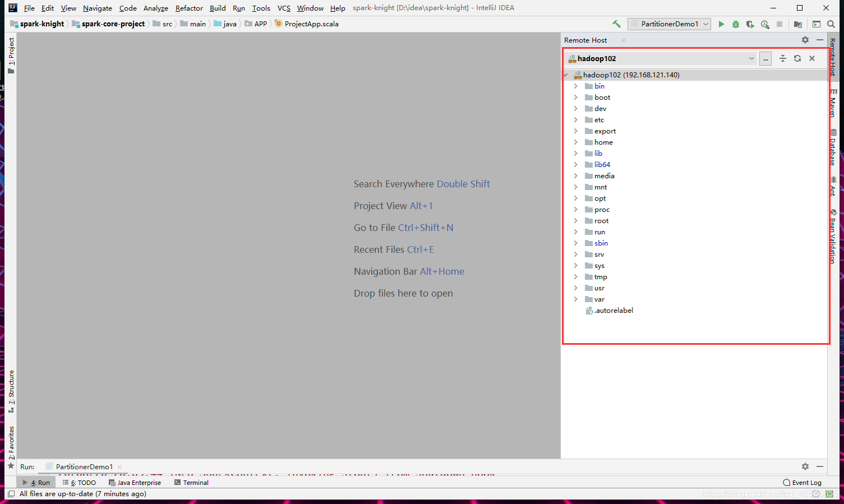The height and width of the screenshot is (504, 844).
Task: Refresh the remote host file listing
Action: click(x=797, y=58)
